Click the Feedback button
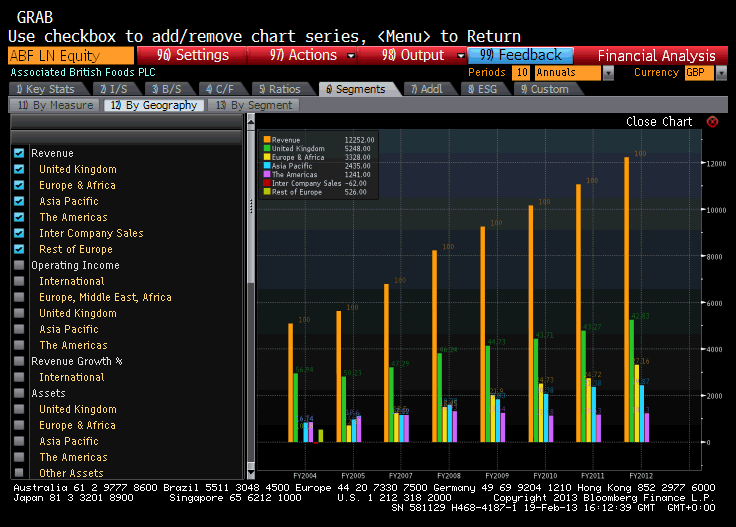736x527 pixels. [520, 56]
